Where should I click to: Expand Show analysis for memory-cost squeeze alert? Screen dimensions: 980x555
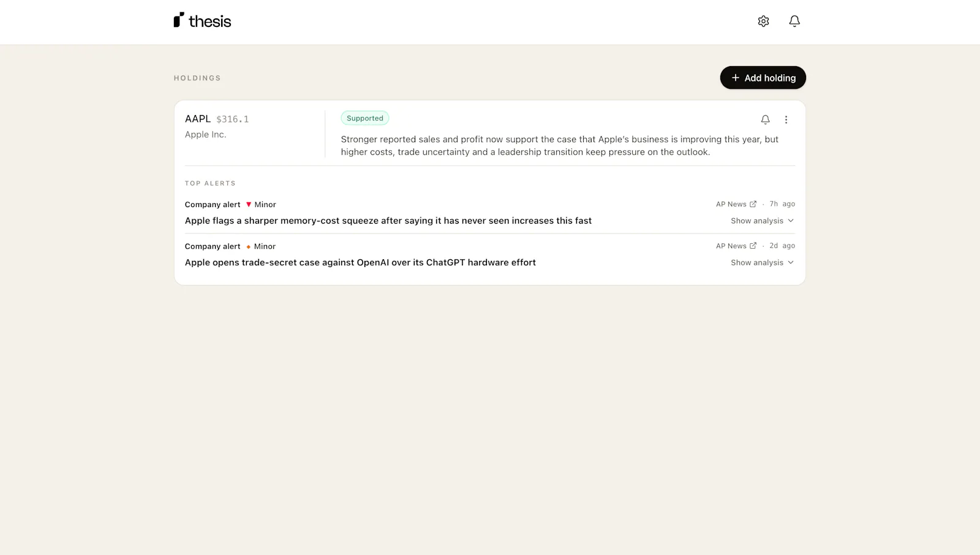[x=762, y=221]
